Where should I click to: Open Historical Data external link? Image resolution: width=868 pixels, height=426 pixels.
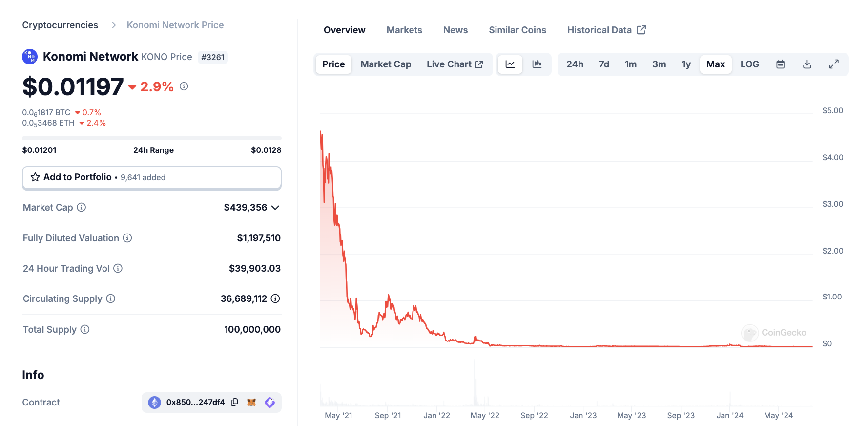pos(606,30)
